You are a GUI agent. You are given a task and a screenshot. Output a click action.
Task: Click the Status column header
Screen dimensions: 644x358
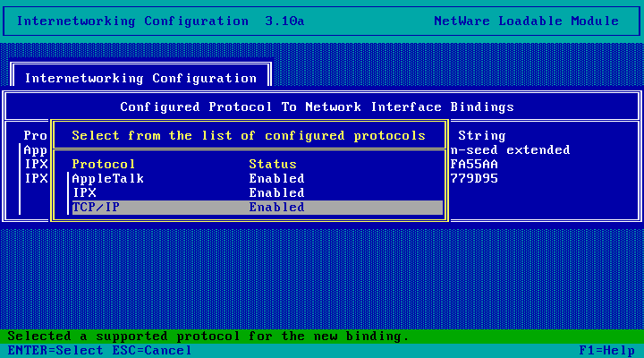coord(273,165)
